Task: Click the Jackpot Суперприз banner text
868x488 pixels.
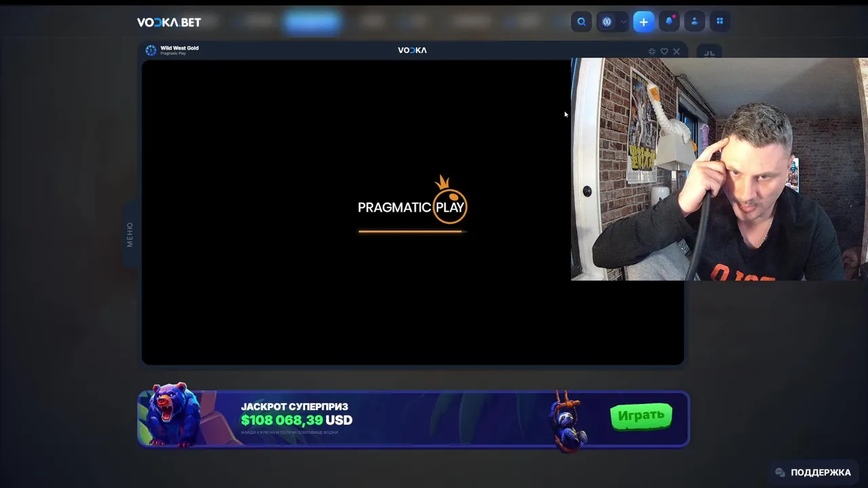Action: point(294,407)
